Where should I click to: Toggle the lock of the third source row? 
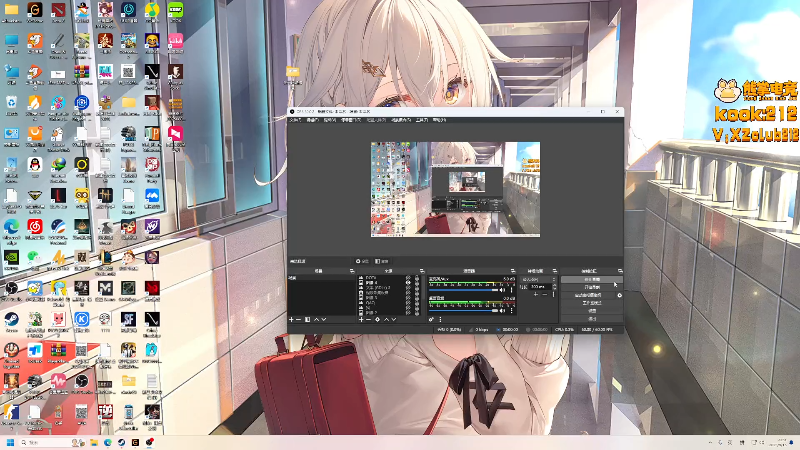coord(417,288)
